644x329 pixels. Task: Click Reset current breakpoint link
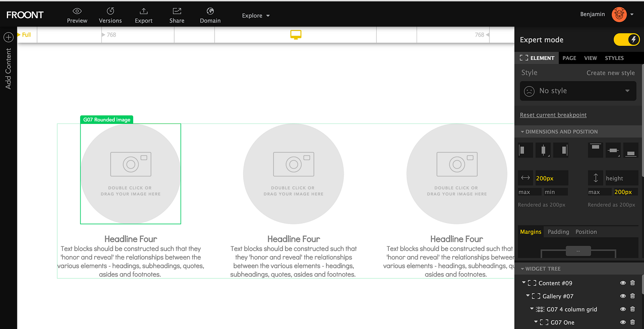[553, 115]
